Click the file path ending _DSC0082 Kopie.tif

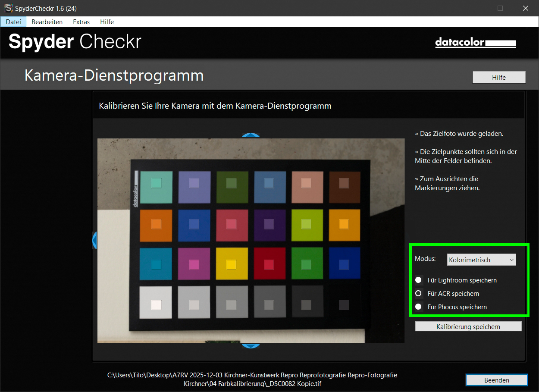(252, 379)
